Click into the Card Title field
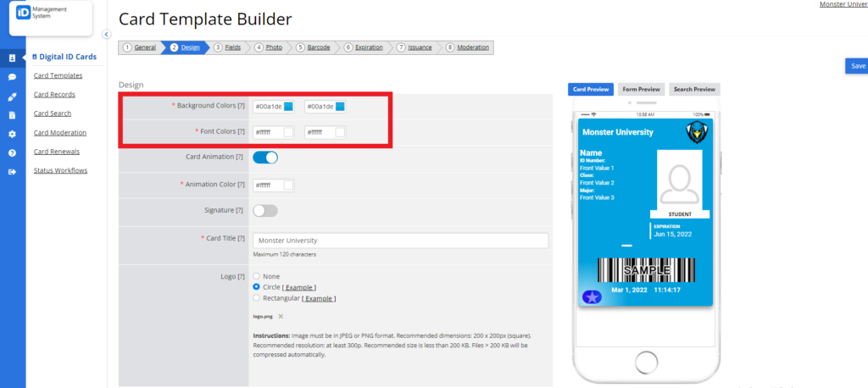Viewport: 868px width, 388px height. [401, 241]
